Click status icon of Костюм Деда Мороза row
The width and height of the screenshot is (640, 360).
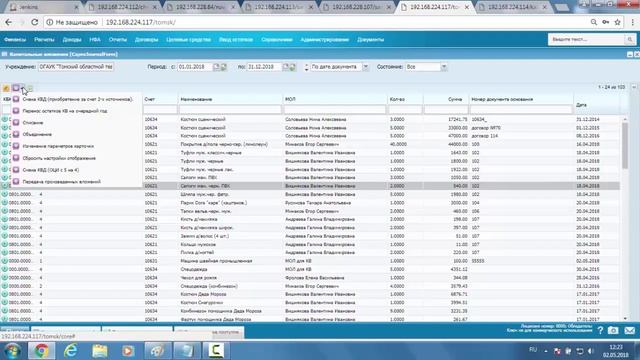click(x=5, y=294)
